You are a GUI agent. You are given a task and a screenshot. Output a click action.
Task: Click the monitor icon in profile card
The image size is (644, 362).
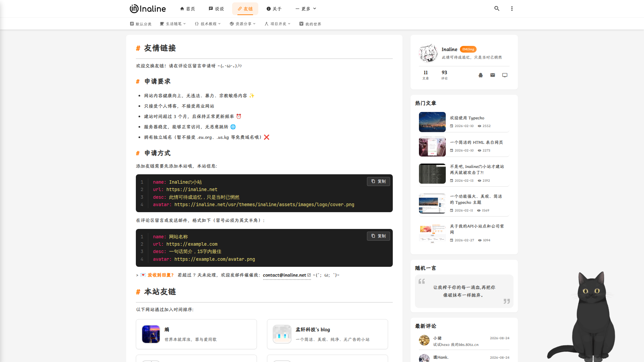[x=505, y=75]
